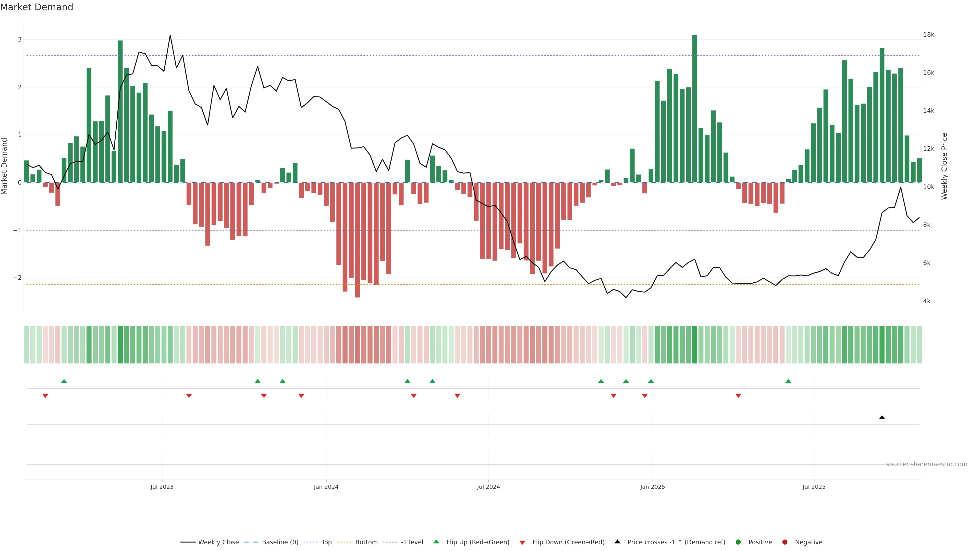Click the Jul 2023 x-axis label
This screenshot has height=551, width=980.
click(162, 487)
